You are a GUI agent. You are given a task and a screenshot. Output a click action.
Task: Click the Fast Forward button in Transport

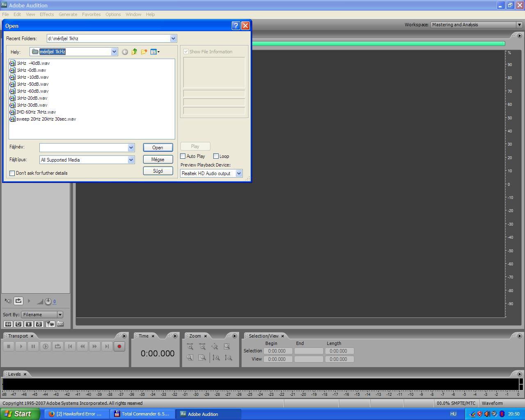95,347
